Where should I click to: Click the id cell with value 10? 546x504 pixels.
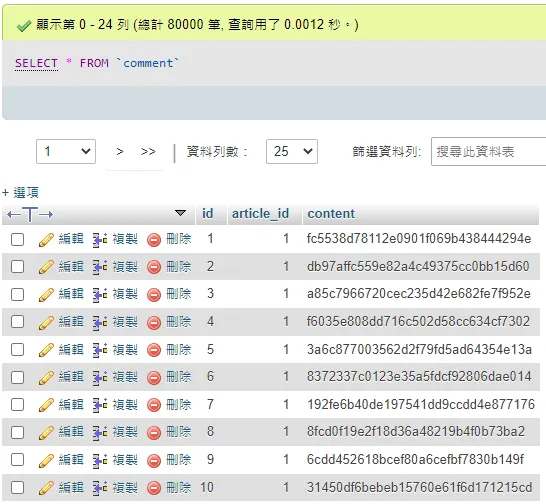(x=207, y=487)
